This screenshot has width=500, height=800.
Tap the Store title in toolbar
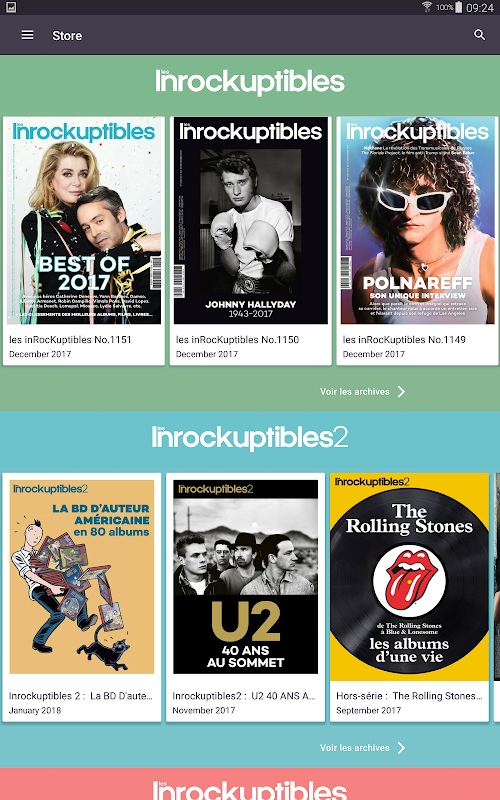pos(67,36)
